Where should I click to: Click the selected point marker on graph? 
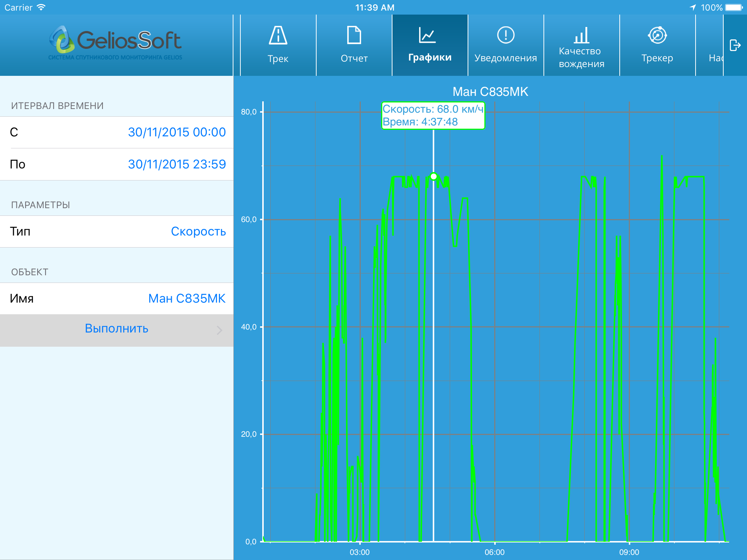(x=433, y=176)
